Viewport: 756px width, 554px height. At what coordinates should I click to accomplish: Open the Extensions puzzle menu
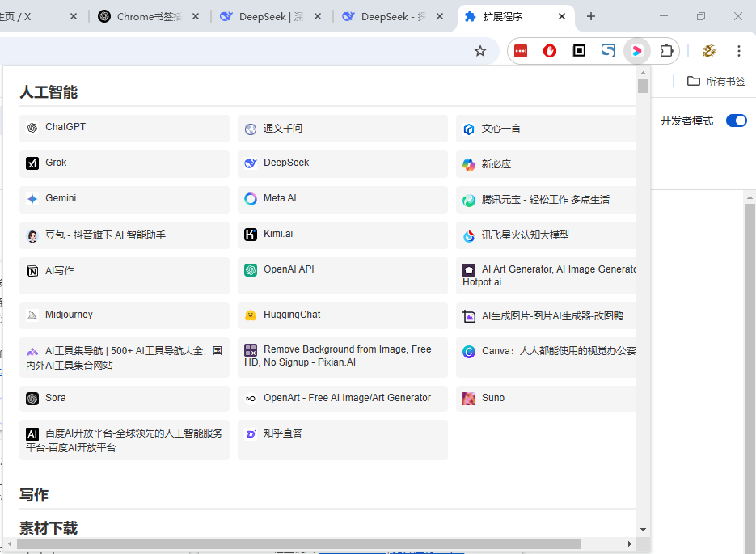[x=666, y=51]
